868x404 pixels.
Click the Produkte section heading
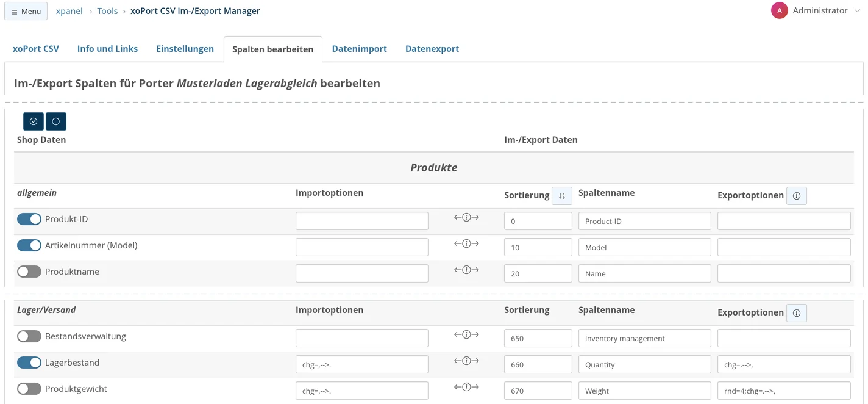click(x=434, y=167)
